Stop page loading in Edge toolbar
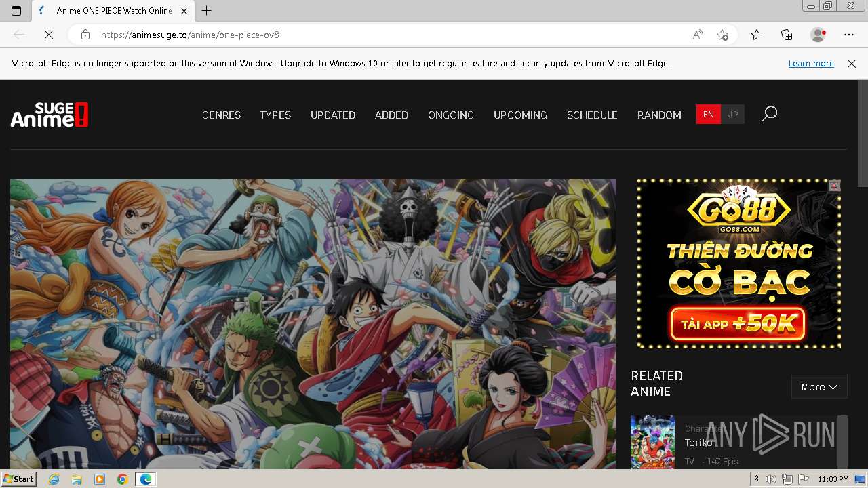Screen dimensions: 868x488 pos(49,35)
